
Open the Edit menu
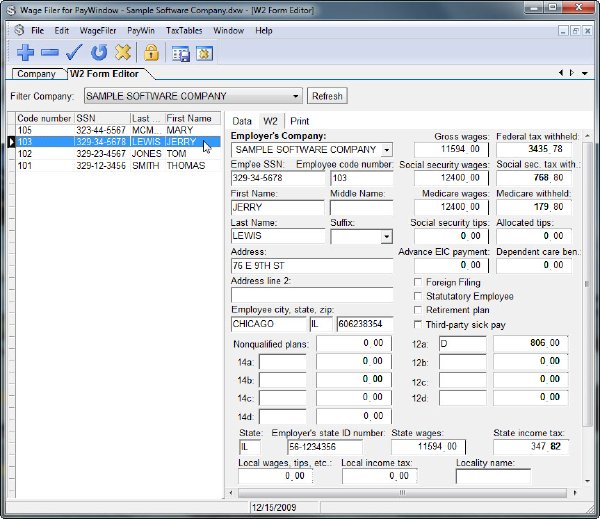[62, 31]
